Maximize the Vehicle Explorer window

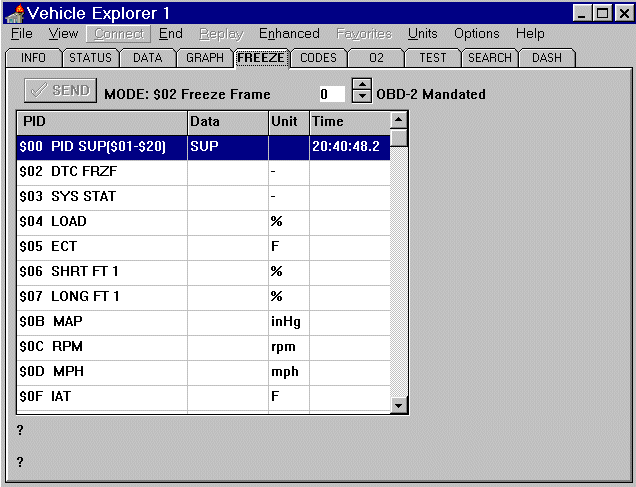tap(602, 13)
